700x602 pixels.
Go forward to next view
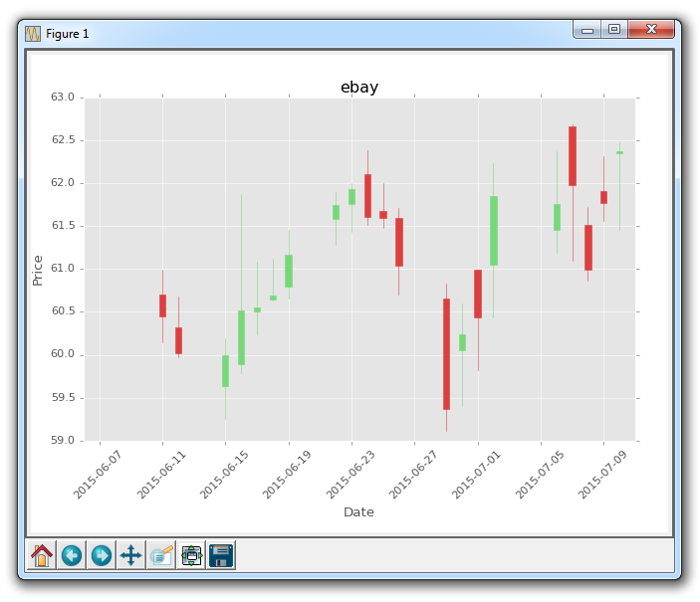click(102, 555)
